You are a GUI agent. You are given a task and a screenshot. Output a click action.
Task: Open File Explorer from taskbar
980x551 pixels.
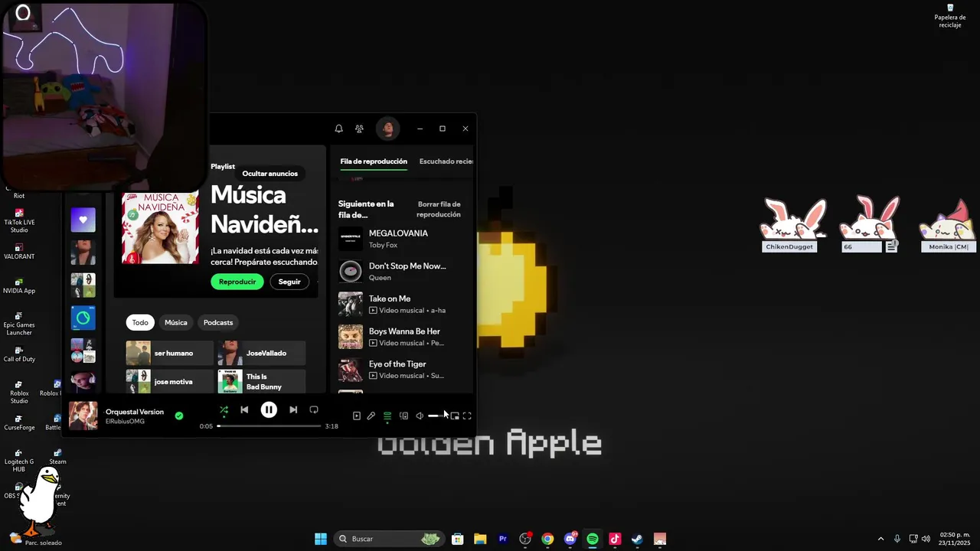coord(480,539)
